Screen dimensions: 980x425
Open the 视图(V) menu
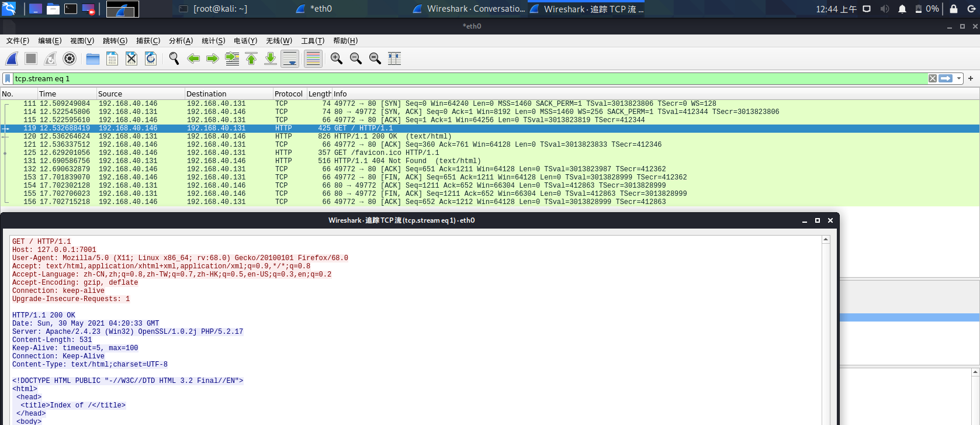[x=82, y=41]
